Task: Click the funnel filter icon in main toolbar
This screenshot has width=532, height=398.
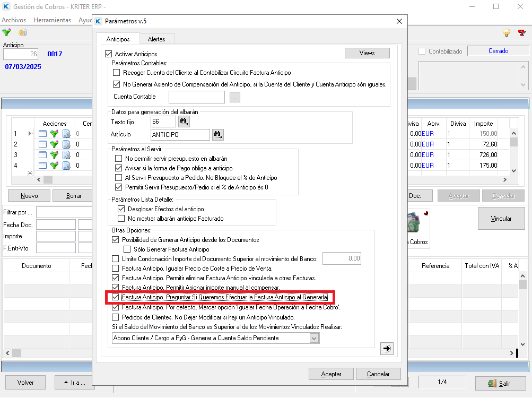Action: pyautogui.click(x=6, y=33)
